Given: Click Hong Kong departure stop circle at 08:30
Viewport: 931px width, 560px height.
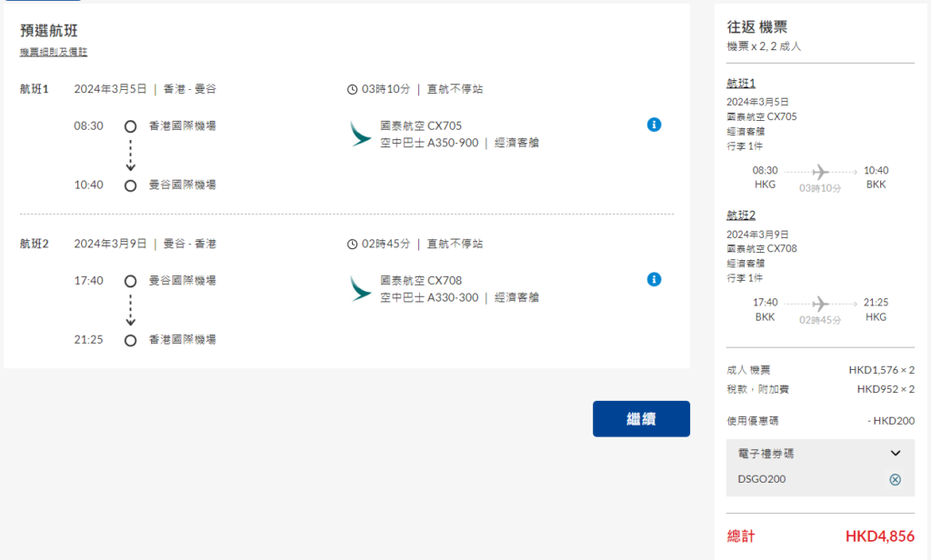Looking at the screenshot, I should click(130, 126).
